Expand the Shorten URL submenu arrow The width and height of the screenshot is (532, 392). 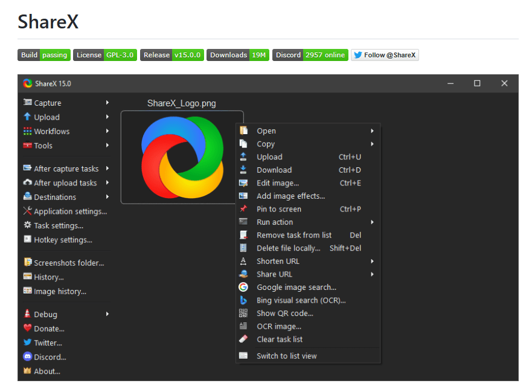[x=372, y=261]
